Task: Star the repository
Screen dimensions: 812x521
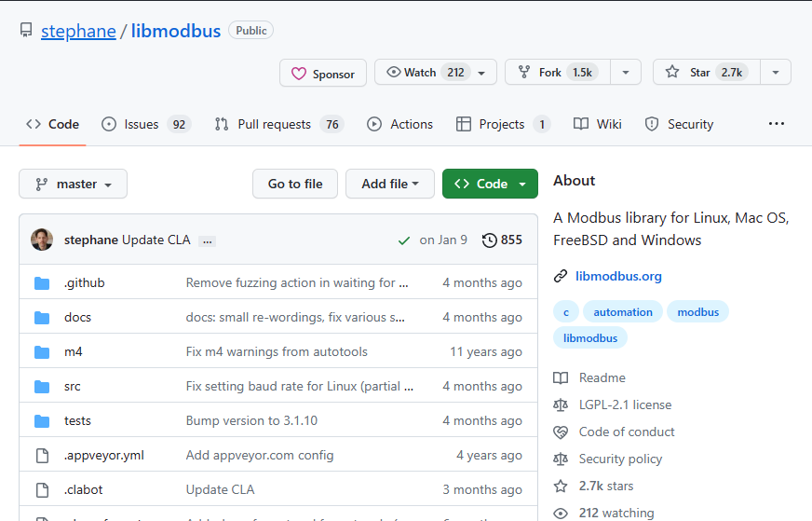Action: point(707,72)
